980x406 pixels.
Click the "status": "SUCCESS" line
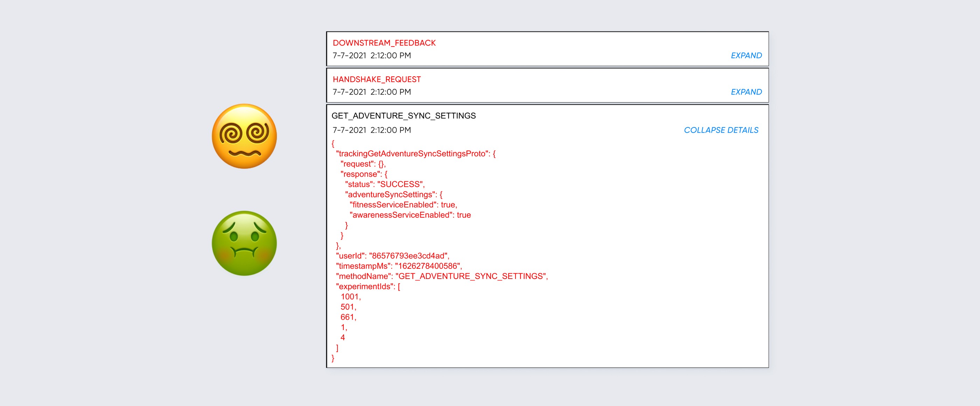[x=384, y=184]
